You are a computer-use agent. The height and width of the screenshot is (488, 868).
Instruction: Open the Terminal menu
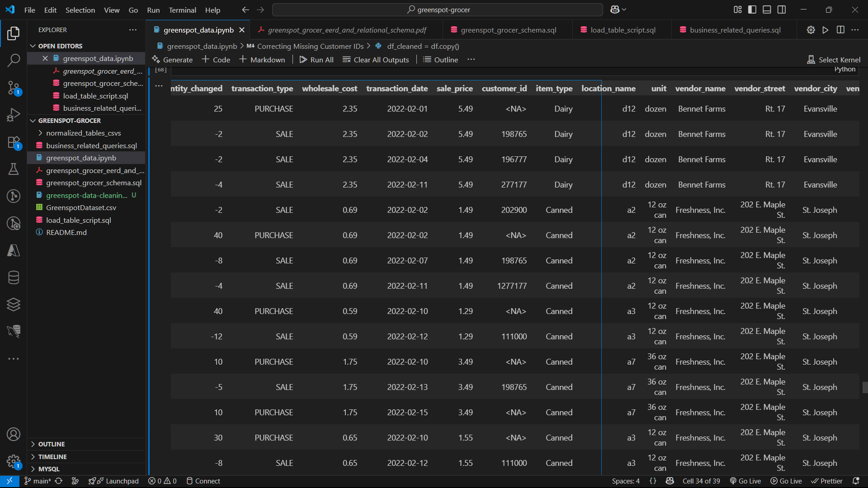182,10
